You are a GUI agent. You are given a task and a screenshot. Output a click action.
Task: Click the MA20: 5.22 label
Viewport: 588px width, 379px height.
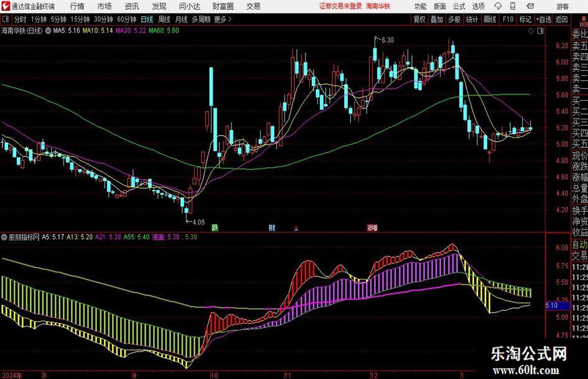pyautogui.click(x=131, y=30)
